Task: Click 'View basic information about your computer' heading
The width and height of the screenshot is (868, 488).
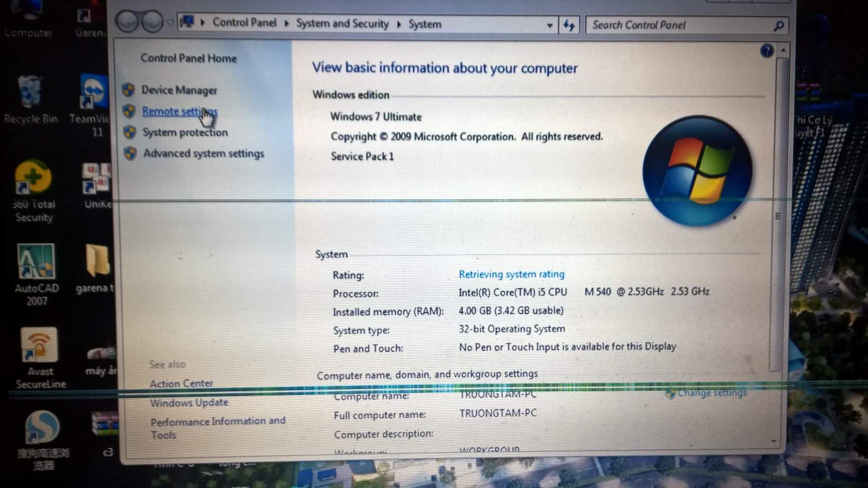Action: click(x=445, y=68)
